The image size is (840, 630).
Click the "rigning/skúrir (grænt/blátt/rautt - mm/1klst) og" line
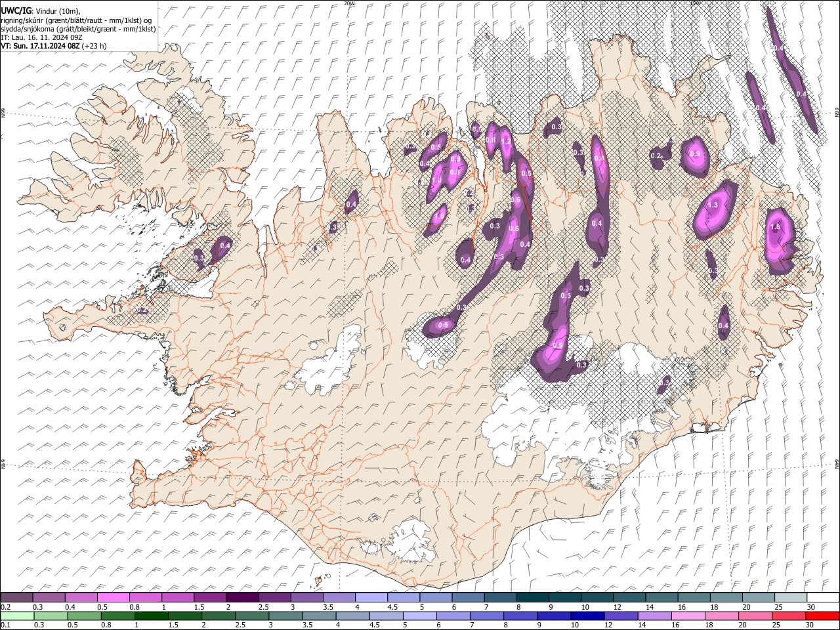76,20
